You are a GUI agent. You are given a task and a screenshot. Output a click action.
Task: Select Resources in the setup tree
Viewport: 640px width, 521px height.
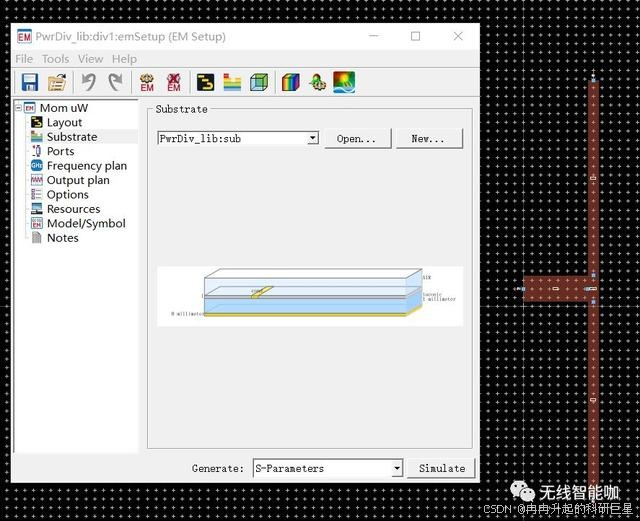click(x=73, y=209)
